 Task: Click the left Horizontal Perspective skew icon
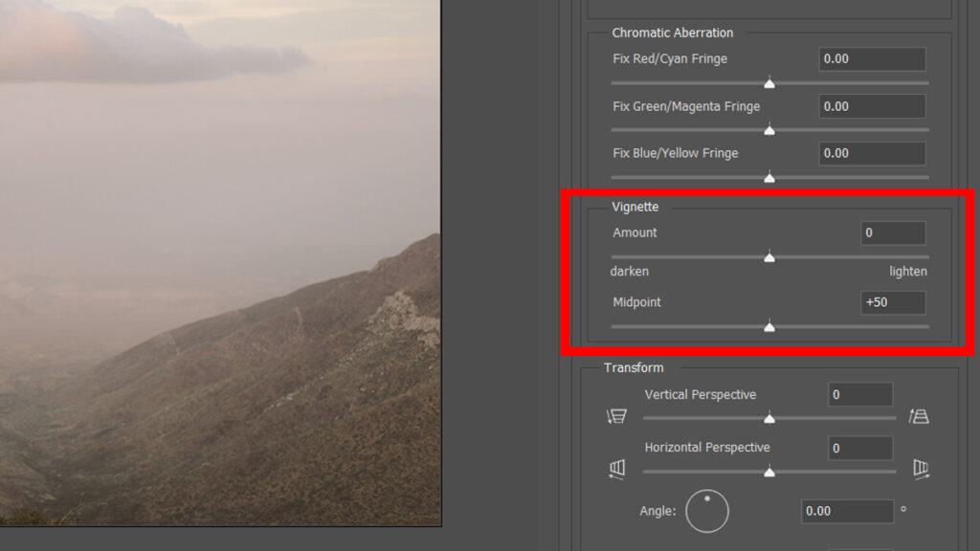616,469
